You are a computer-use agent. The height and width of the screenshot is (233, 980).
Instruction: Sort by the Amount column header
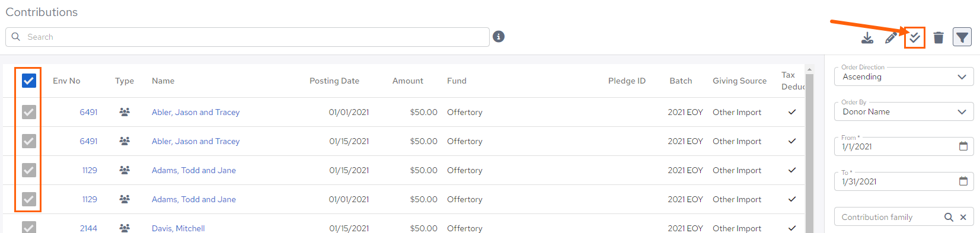(408, 81)
